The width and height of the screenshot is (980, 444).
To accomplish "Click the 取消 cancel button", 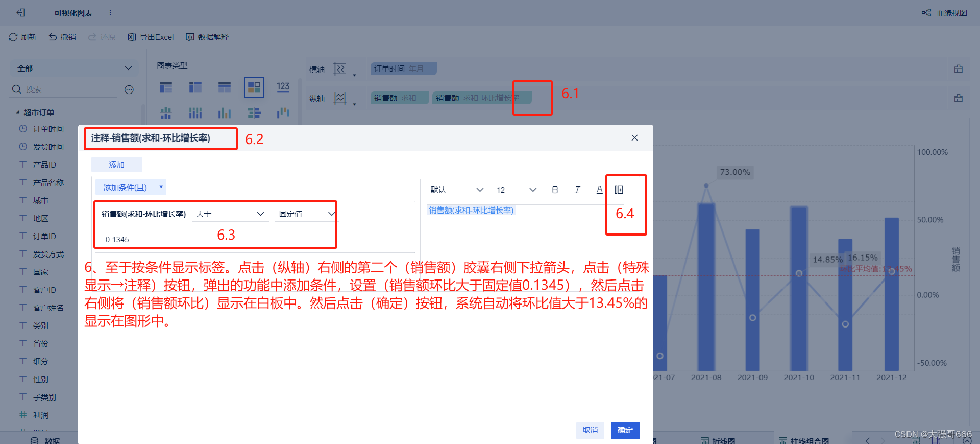I will tap(590, 430).
